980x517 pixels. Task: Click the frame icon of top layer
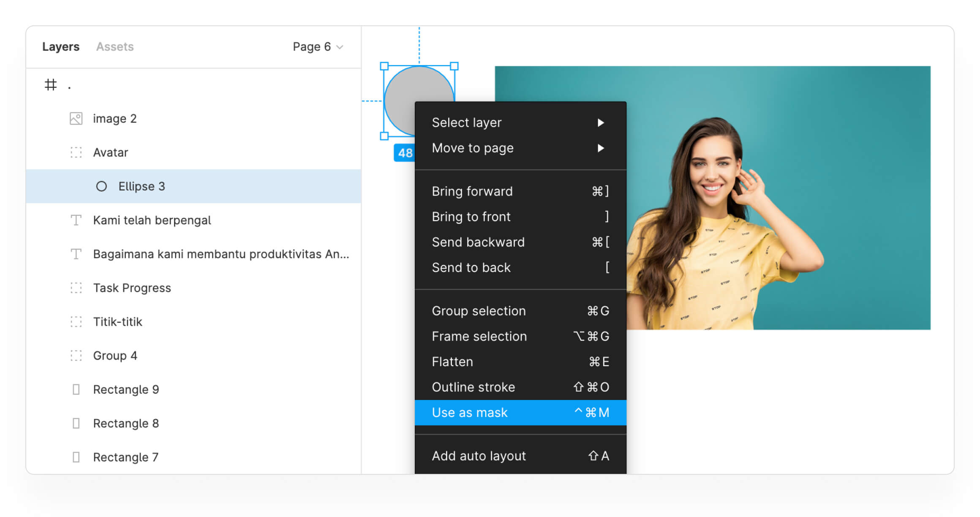51,85
